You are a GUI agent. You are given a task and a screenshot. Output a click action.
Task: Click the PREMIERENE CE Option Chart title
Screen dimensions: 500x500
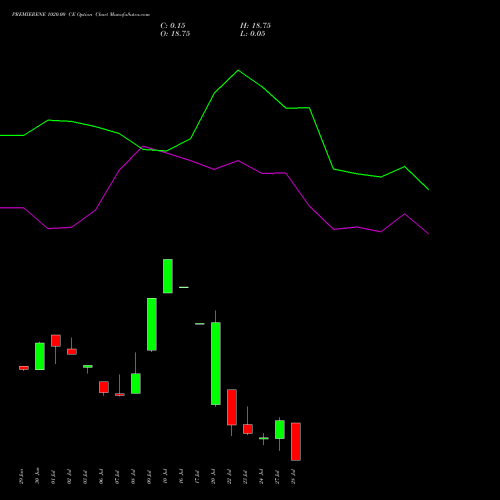click(81, 14)
